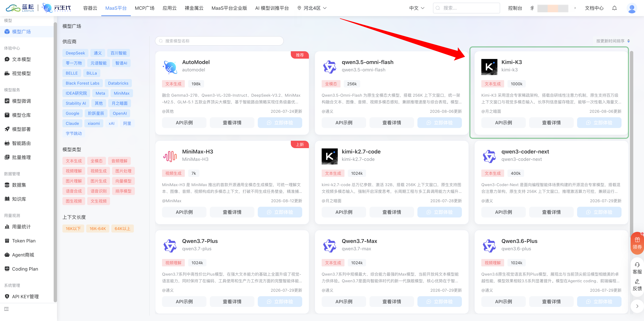This screenshot has height=321, width=644.
Task: Click the Qwen3.7-Max logo
Action: pos(330,246)
